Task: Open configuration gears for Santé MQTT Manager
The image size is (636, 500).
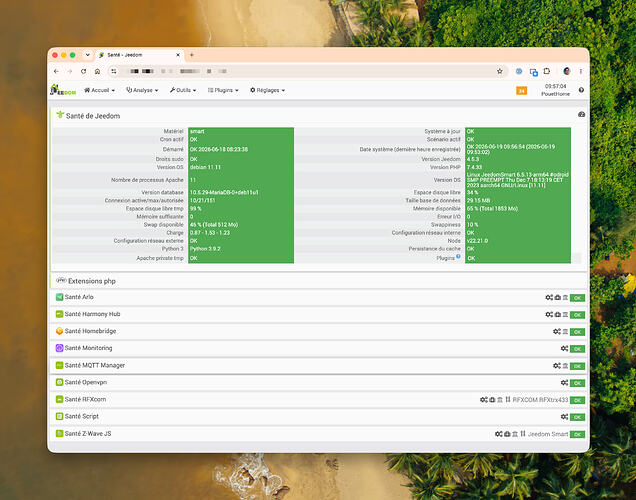Action: [557, 366]
